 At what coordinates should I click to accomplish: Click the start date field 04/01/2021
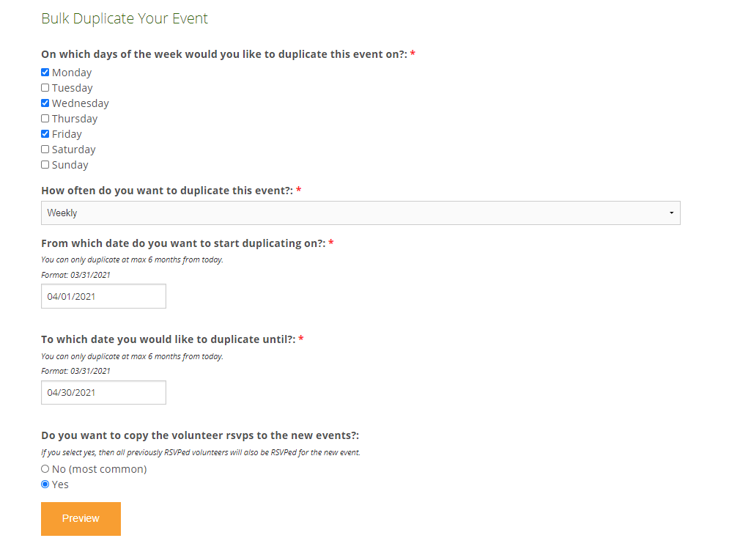point(103,297)
